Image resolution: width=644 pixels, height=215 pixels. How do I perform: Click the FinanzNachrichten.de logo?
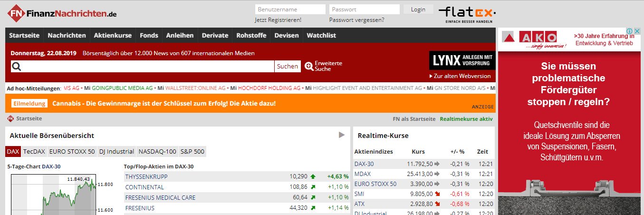(x=62, y=14)
